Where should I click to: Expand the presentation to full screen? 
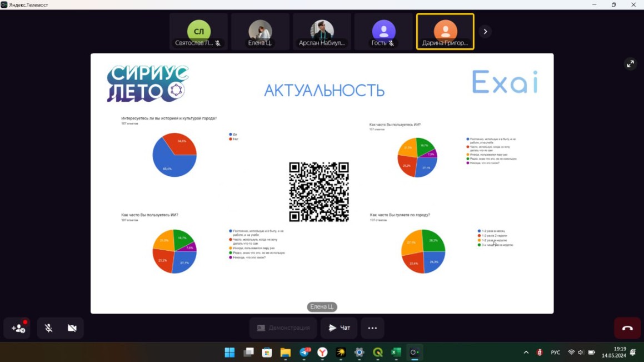[630, 64]
